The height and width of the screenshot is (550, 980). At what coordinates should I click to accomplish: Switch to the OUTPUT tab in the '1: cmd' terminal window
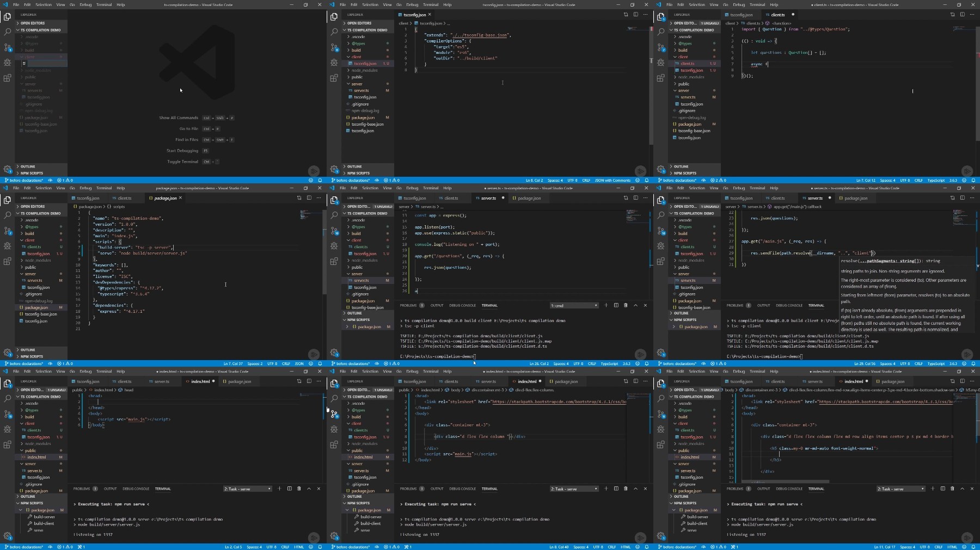click(437, 306)
